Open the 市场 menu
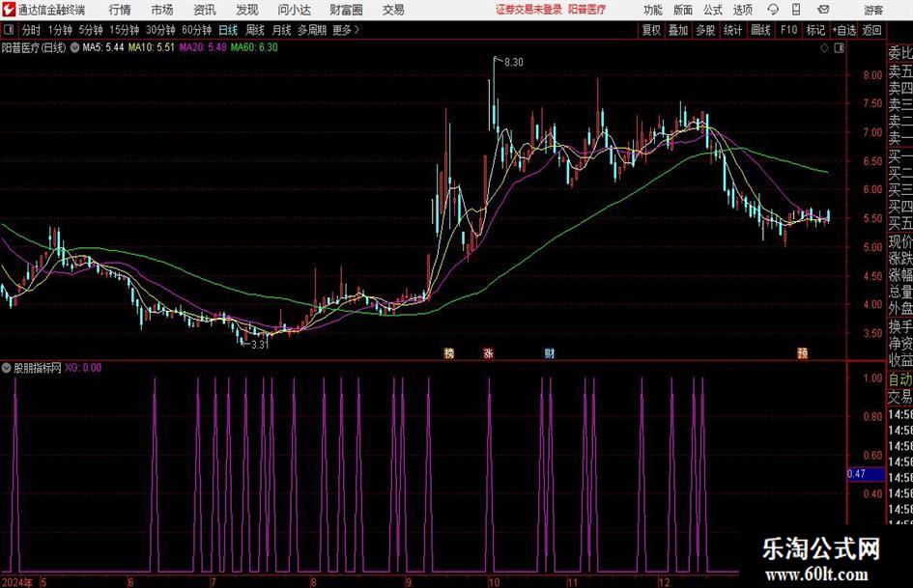 [x=162, y=10]
